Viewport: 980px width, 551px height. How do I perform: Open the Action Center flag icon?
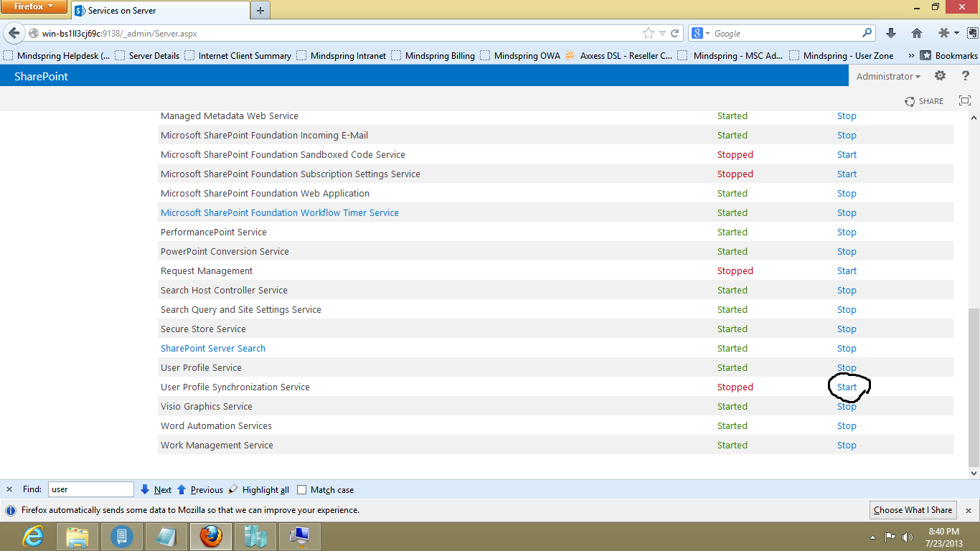(x=890, y=537)
